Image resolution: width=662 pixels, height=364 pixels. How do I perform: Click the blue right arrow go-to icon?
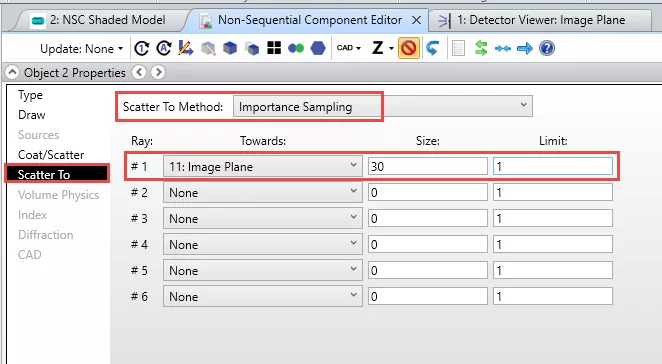pos(525,49)
